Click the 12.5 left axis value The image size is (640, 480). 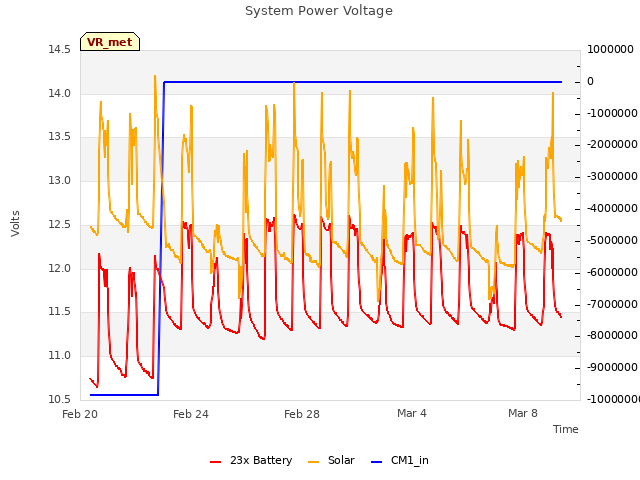[x=59, y=224]
